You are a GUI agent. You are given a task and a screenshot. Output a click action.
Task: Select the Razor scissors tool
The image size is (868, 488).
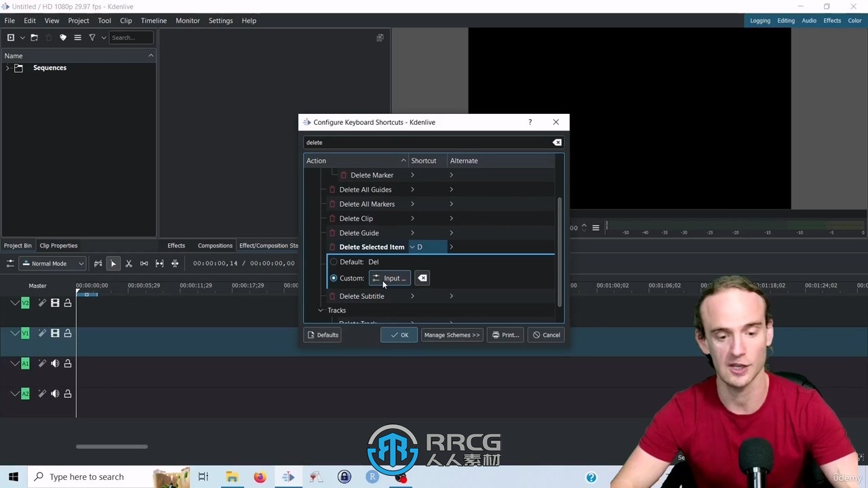(129, 263)
